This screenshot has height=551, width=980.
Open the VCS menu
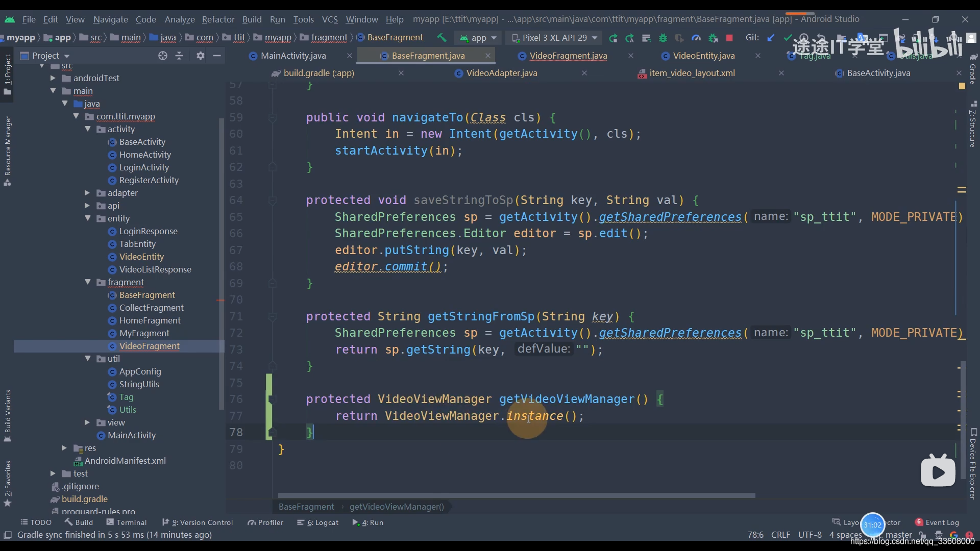coord(330,19)
